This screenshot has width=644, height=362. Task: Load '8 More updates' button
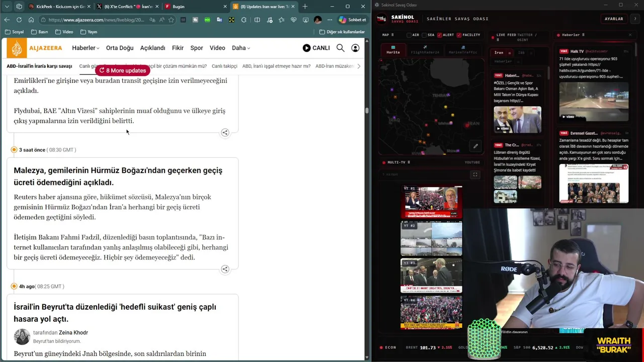[x=123, y=70]
